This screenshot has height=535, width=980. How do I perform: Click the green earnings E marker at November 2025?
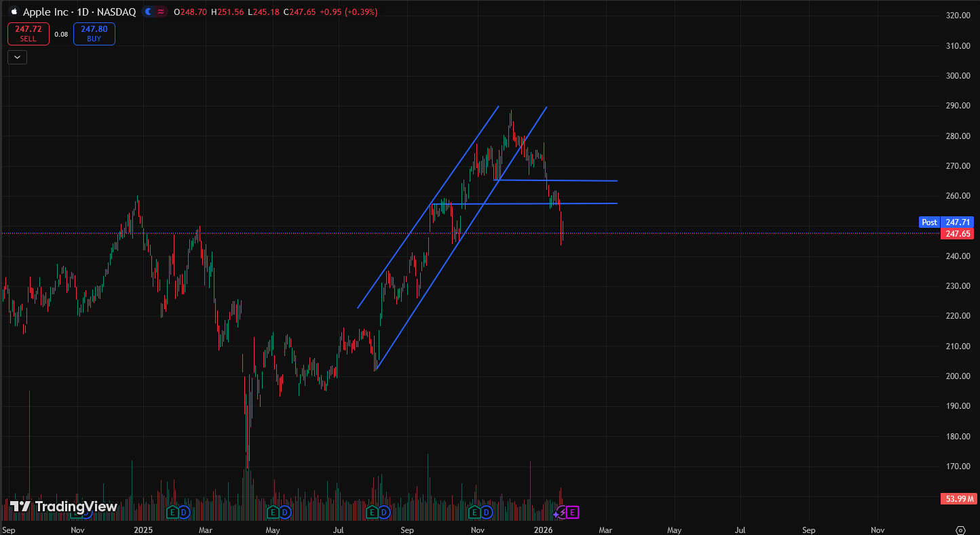pos(475,511)
